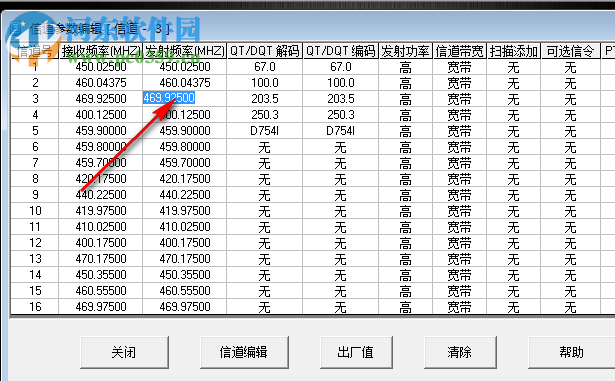
Task: Click channel 2 encode value 100.0
Action: (341, 83)
